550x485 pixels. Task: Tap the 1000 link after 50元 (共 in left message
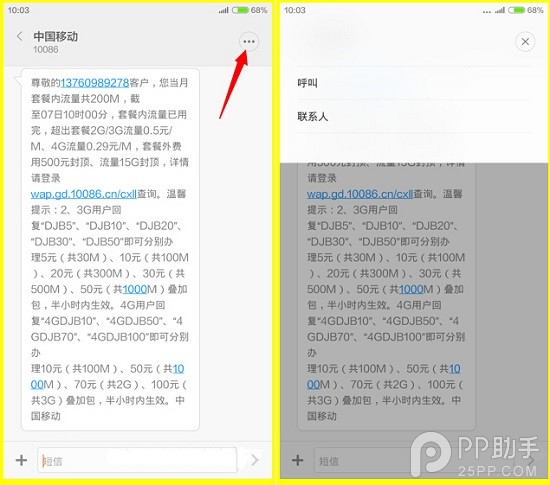[x=134, y=289]
